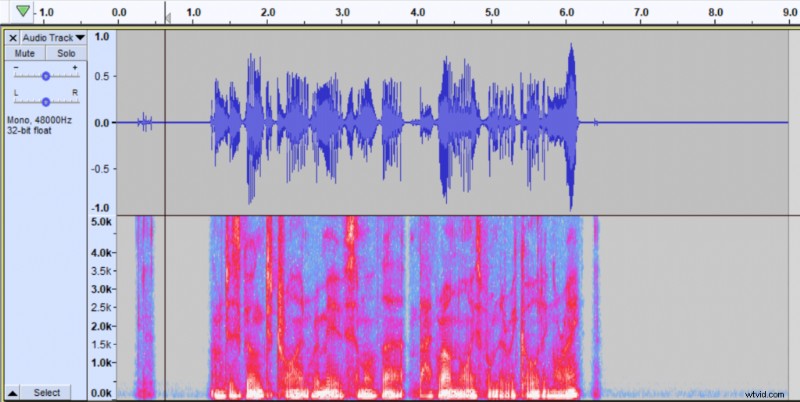Click the 5.0k mark on spectrogram scale
The image size is (800, 402).
pyautogui.click(x=101, y=222)
